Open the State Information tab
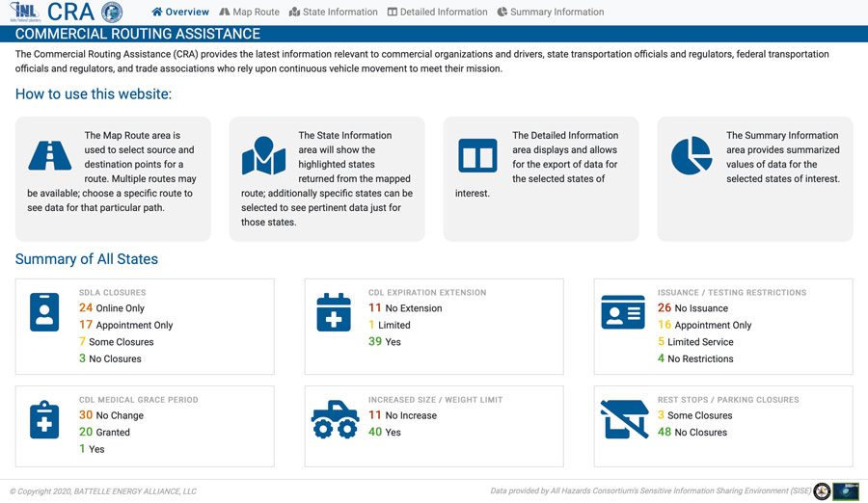This screenshot has height=503, width=868. (333, 13)
